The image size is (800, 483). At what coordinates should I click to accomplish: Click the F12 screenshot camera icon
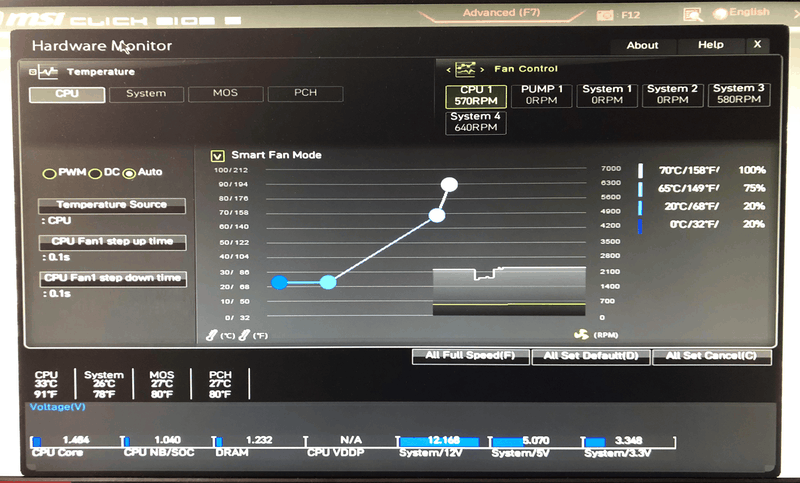[605, 15]
